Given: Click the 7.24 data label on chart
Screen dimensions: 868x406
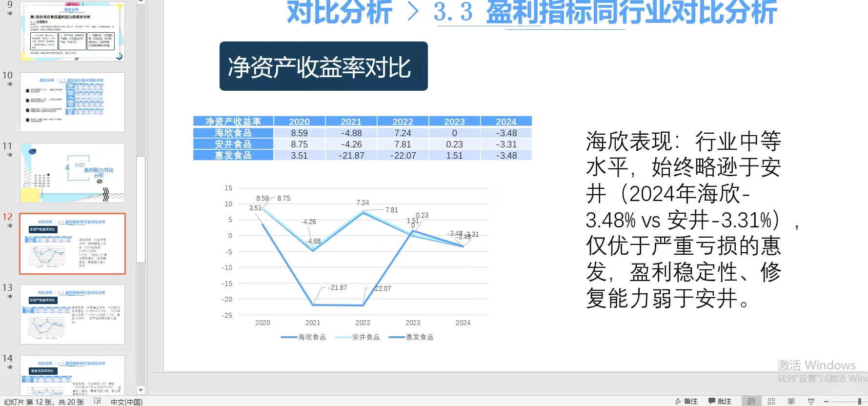Looking at the screenshot, I should 363,203.
